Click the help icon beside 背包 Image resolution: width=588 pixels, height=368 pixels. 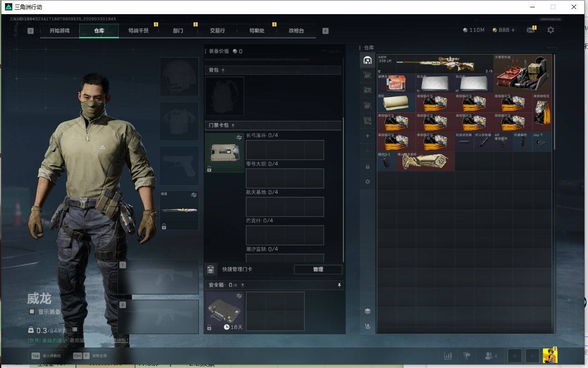(223, 70)
